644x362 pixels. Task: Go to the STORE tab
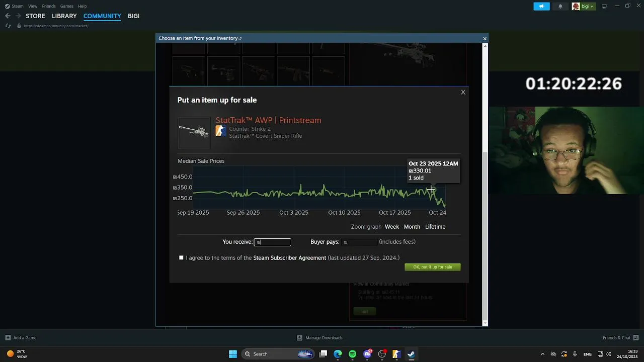[35, 16]
